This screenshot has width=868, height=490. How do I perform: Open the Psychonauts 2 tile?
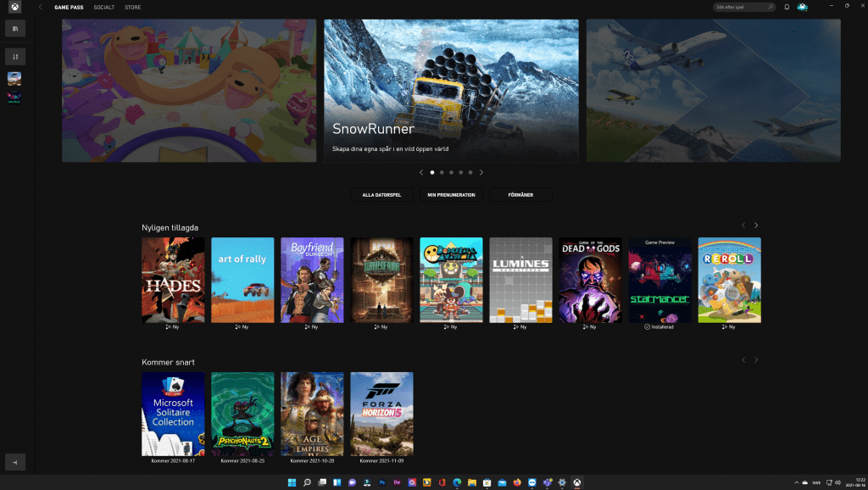pyautogui.click(x=242, y=415)
